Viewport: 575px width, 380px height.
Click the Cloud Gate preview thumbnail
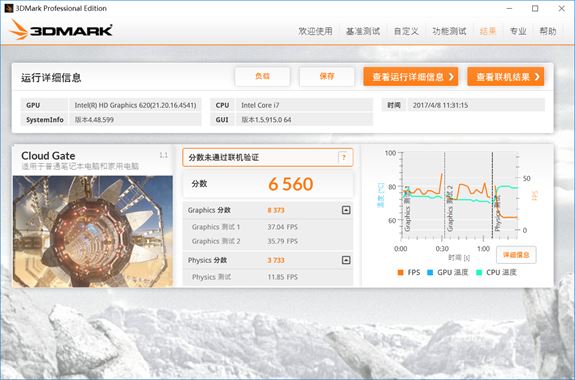93,231
